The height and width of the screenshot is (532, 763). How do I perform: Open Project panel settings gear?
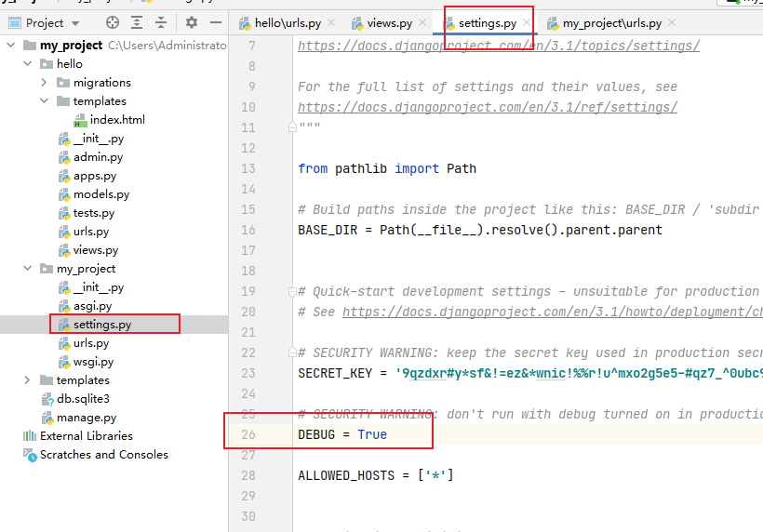click(x=192, y=22)
